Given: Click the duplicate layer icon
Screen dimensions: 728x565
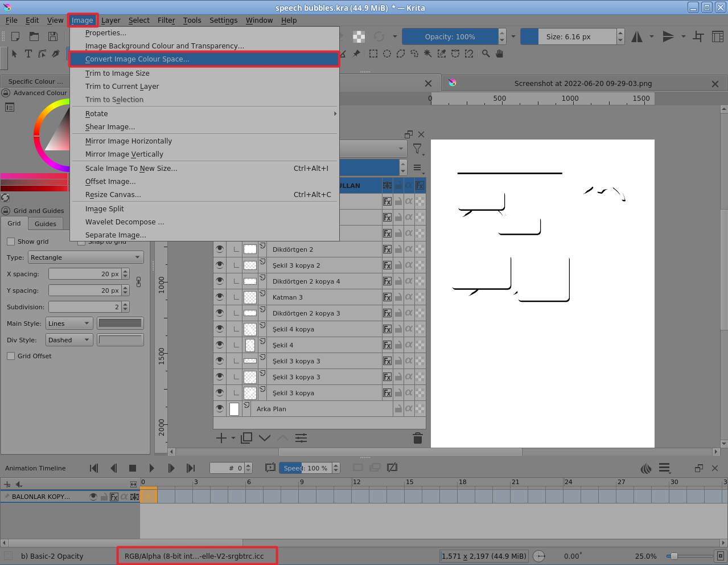Looking at the screenshot, I should 246,438.
